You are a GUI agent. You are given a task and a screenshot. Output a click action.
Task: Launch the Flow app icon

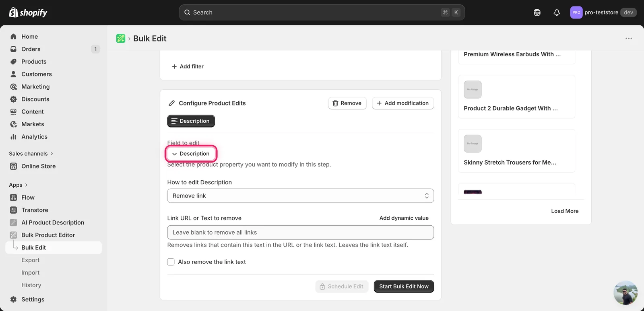tap(13, 198)
